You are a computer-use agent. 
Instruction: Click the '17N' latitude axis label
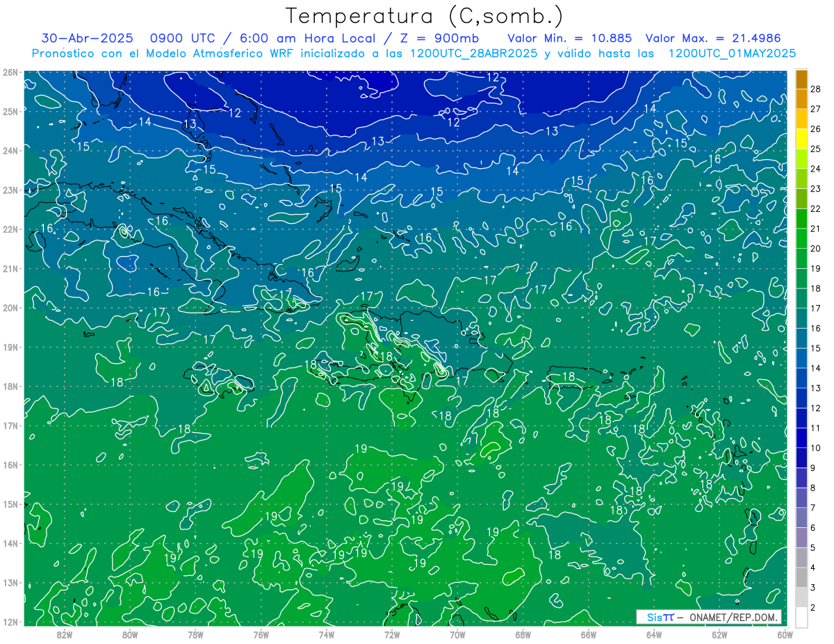pos(10,425)
